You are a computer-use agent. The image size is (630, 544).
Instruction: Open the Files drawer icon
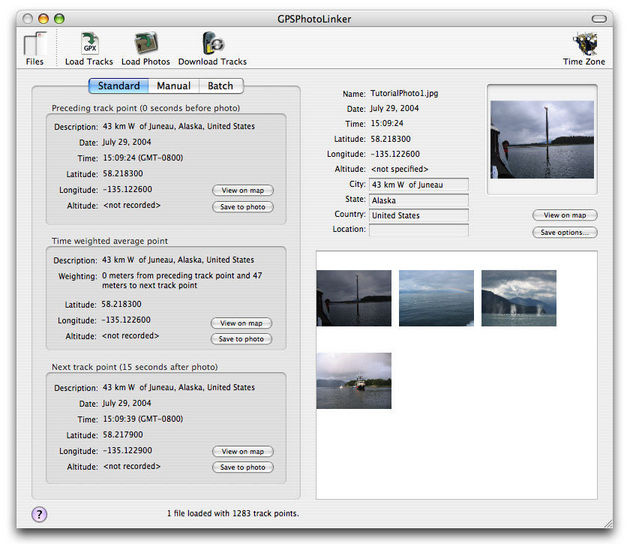coord(35,46)
